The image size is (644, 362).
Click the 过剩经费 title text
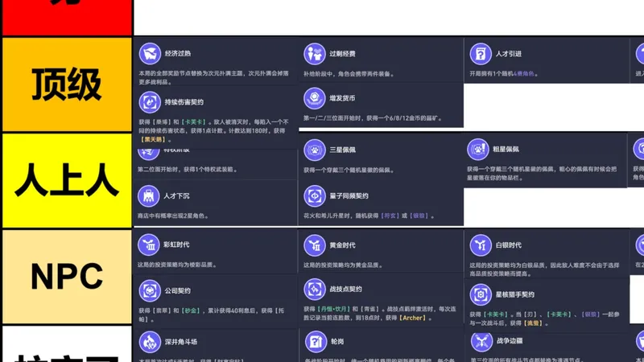(342, 53)
